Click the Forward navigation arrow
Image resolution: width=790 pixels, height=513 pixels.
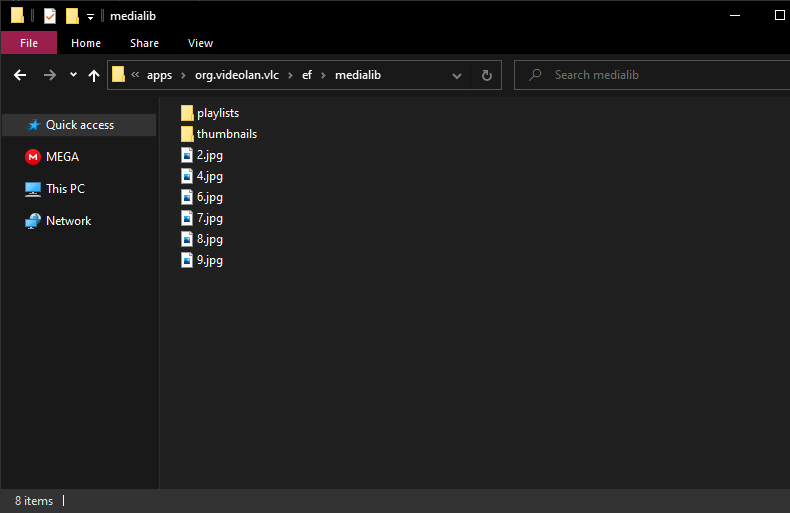tap(49, 75)
